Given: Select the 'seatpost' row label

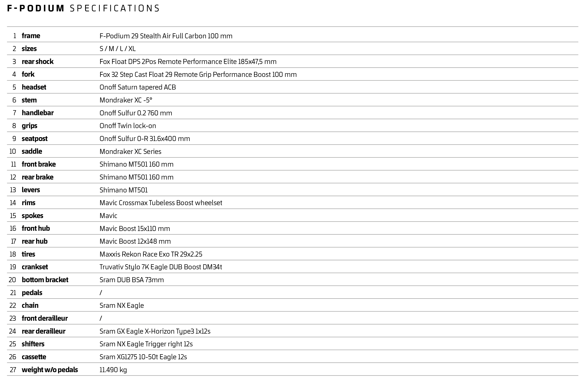Looking at the screenshot, I should click(34, 139).
